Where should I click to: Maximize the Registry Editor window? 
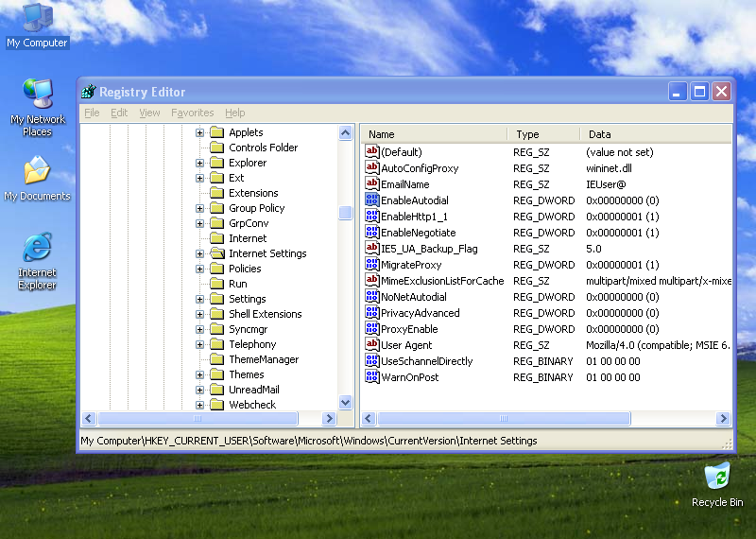pyautogui.click(x=699, y=91)
